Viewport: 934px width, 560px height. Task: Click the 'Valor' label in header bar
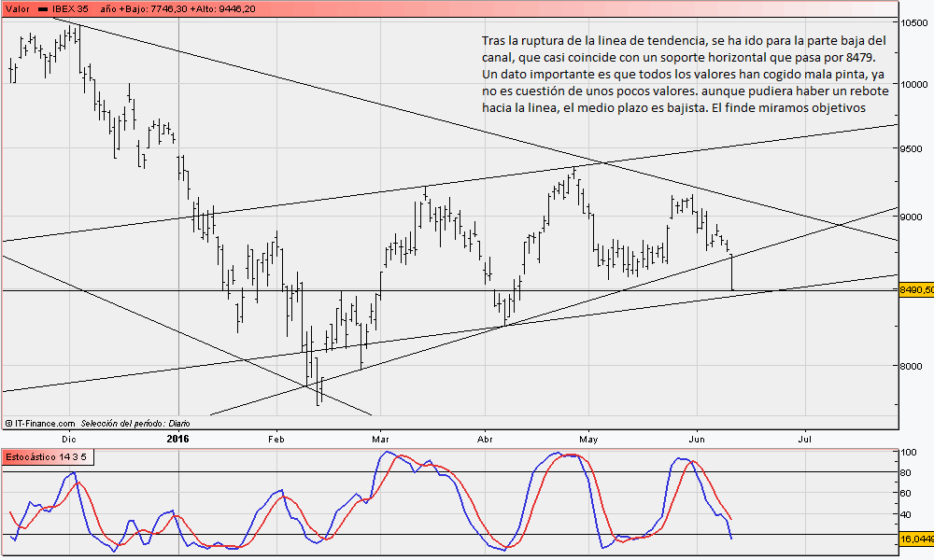[x=17, y=8]
